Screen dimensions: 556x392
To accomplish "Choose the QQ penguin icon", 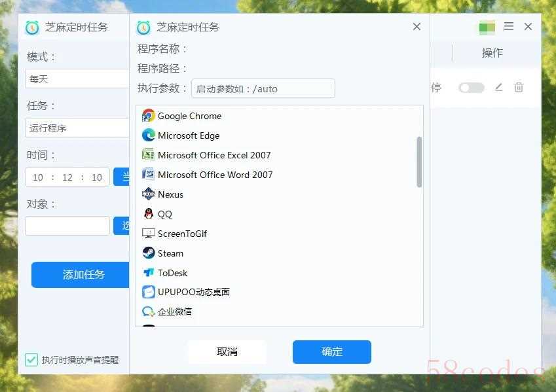I will tap(148, 214).
